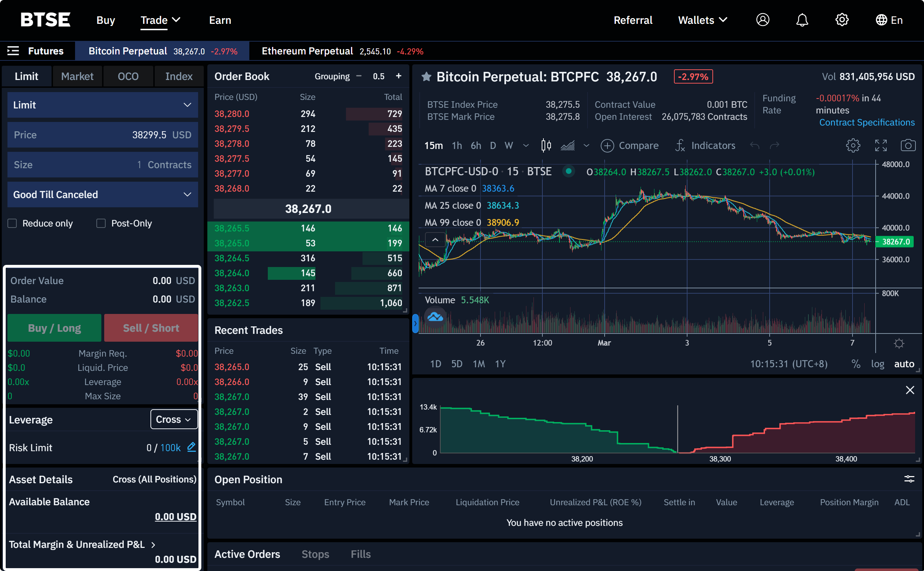Screen dimensions: 924x571
Task: Click Sell / Short button
Action: pyautogui.click(x=151, y=328)
